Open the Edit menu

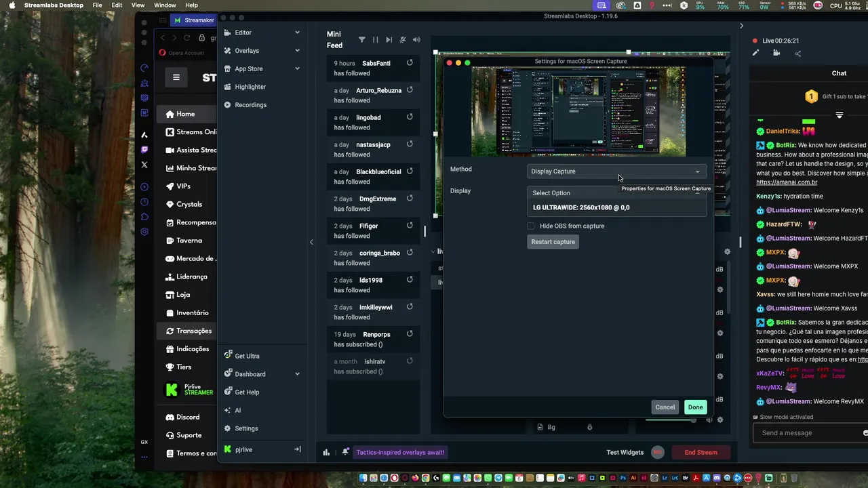[117, 5]
